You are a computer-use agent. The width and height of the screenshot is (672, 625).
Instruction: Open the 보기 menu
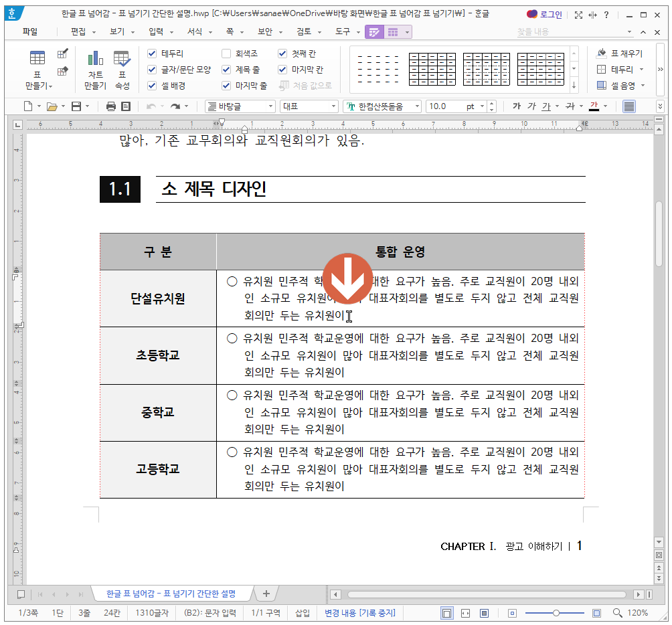click(117, 31)
